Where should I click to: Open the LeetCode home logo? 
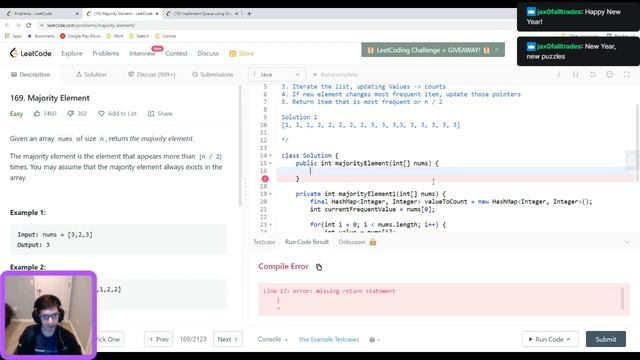[x=31, y=53]
